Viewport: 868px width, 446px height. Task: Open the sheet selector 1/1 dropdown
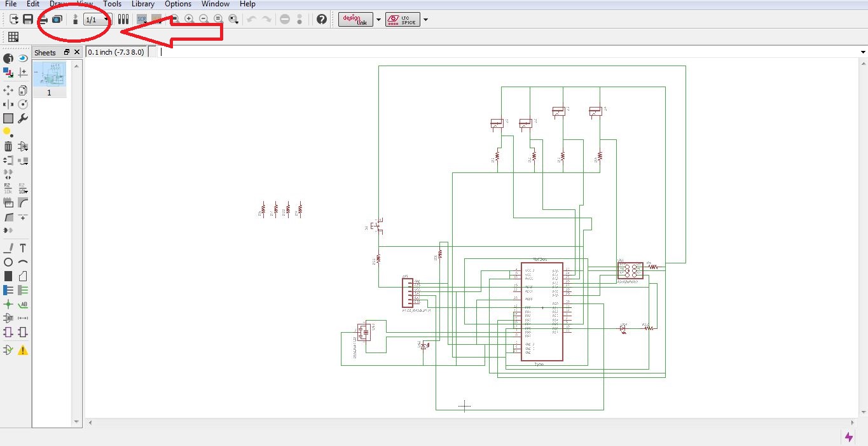(x=98, y=20)
